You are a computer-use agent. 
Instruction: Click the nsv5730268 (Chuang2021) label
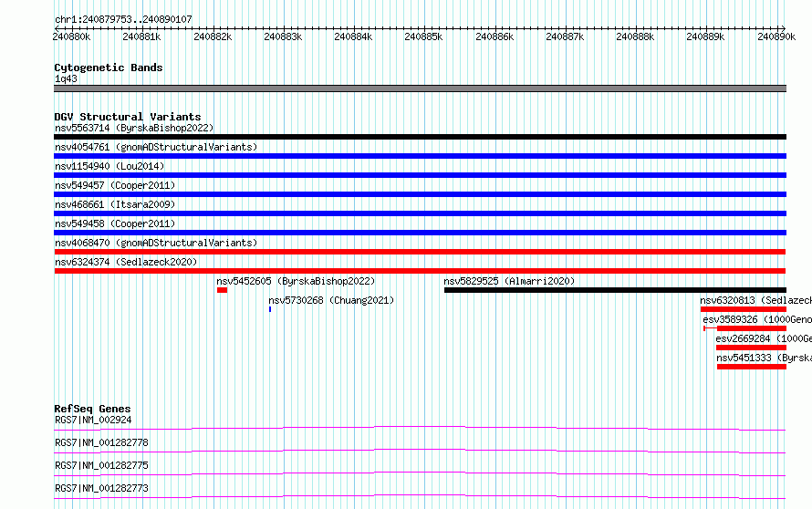click(331, 300)
